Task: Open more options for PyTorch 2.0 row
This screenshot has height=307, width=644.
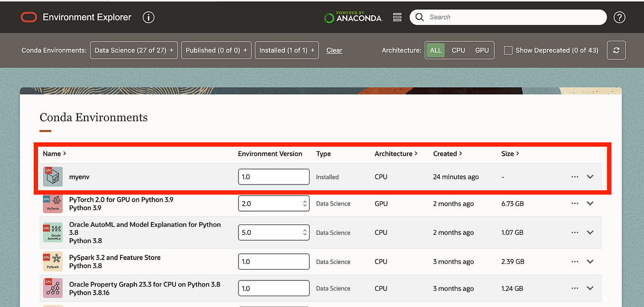Action: tap(575, 204)
